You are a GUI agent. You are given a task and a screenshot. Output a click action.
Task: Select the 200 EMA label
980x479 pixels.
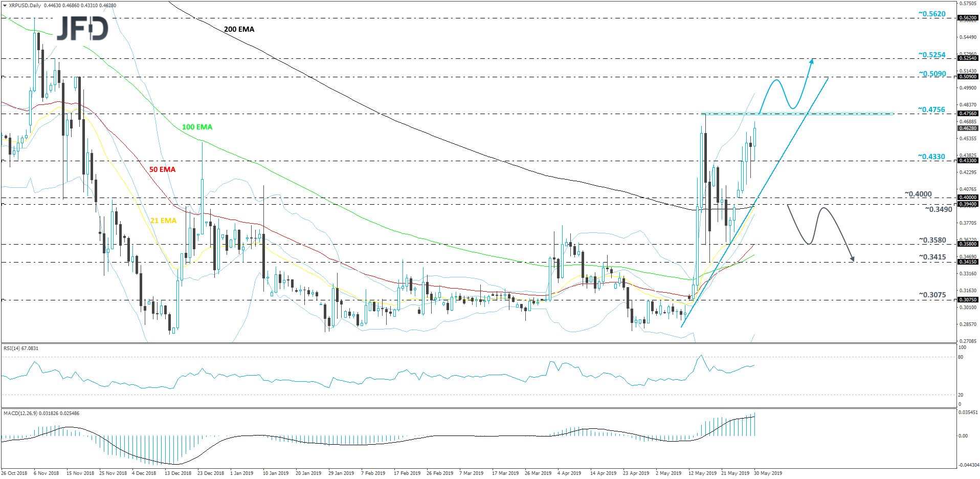[x=239, y=29]
